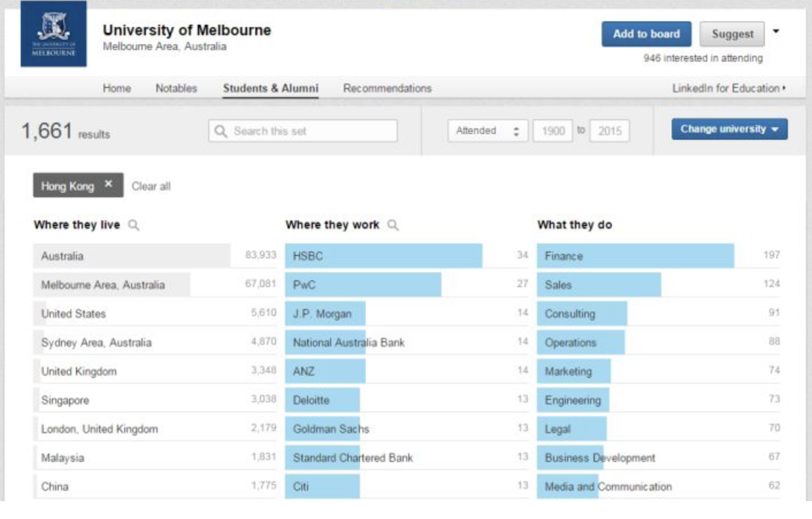Open the arrow menu beside Suggest
Screen dimensions: 812x519
(776, 32)
